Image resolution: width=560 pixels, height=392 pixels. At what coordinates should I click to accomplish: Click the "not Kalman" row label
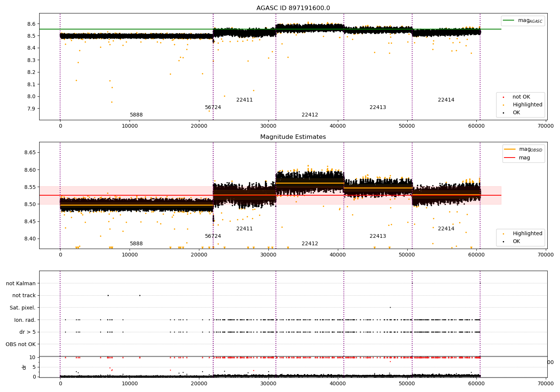tap(21, 283)
